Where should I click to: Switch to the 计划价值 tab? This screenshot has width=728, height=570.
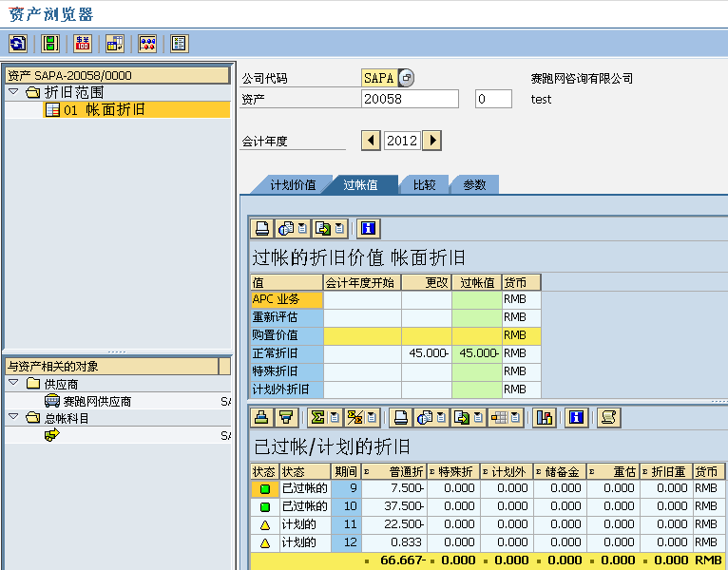pos(293,184)
